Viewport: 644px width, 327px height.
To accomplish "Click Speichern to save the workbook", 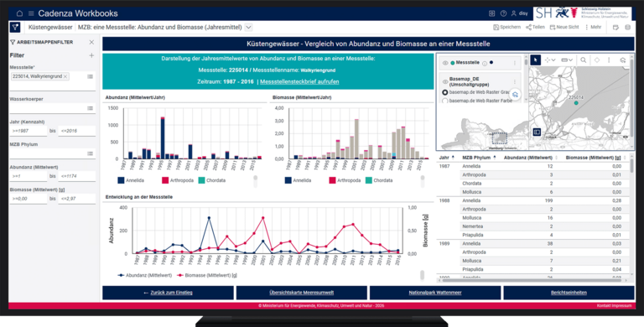I will click(507, 27).
